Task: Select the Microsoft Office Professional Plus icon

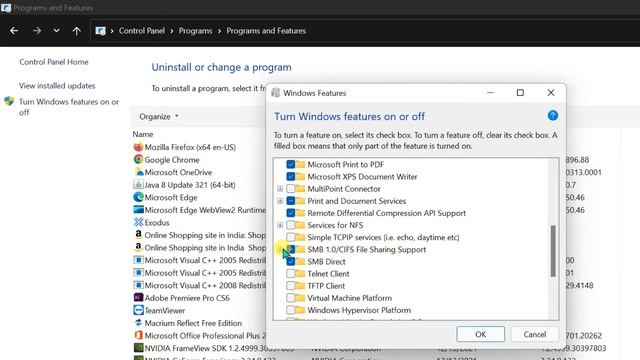Action: [x=138, y=336]
